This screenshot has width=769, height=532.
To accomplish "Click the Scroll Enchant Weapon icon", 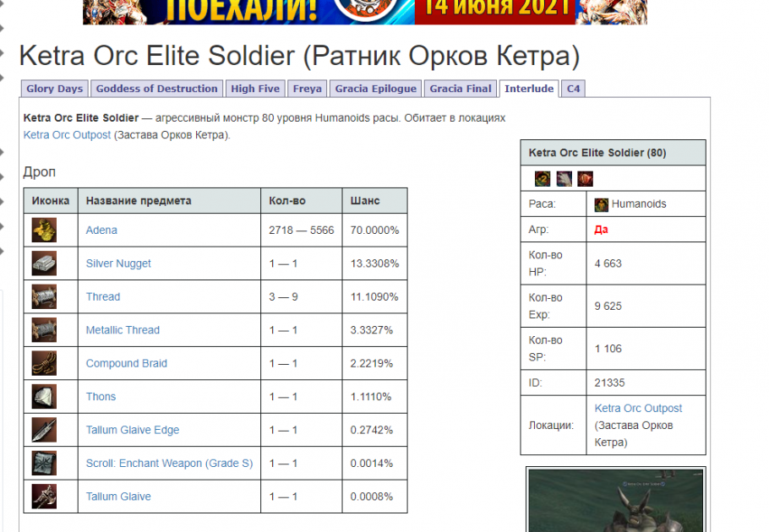I will pos(45,464).
